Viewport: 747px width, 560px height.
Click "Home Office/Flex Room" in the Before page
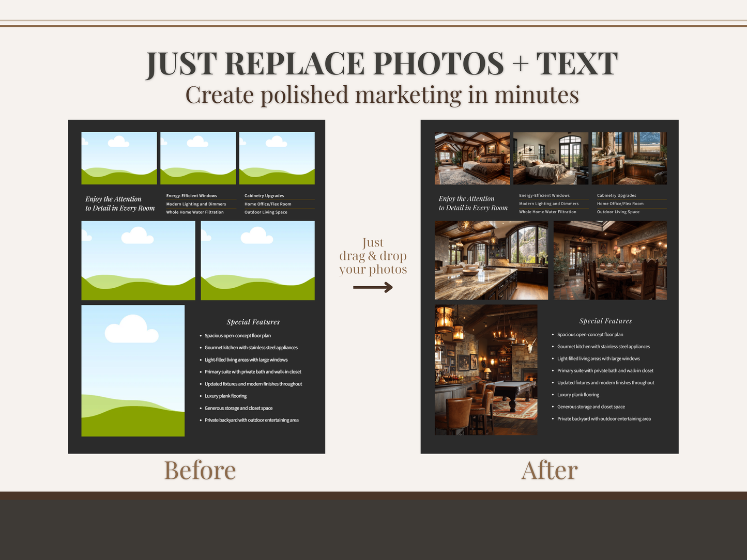tap(268, 204)
